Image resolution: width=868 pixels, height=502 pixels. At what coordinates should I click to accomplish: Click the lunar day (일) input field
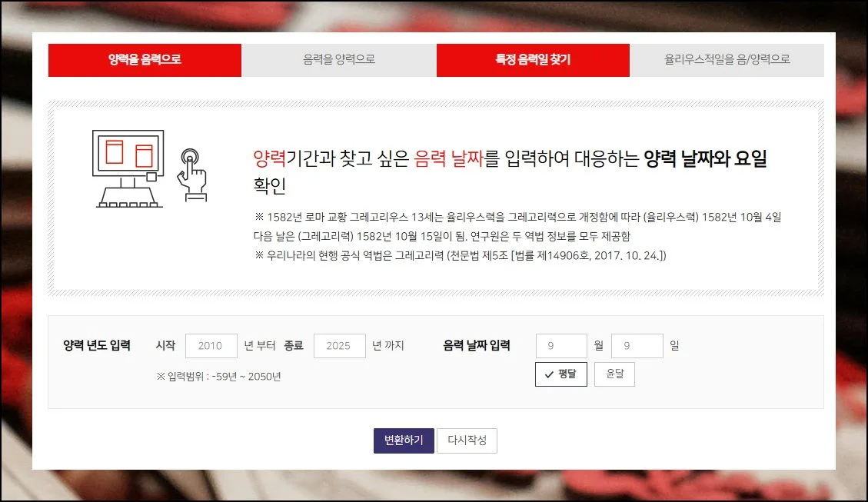pos(637,346)
